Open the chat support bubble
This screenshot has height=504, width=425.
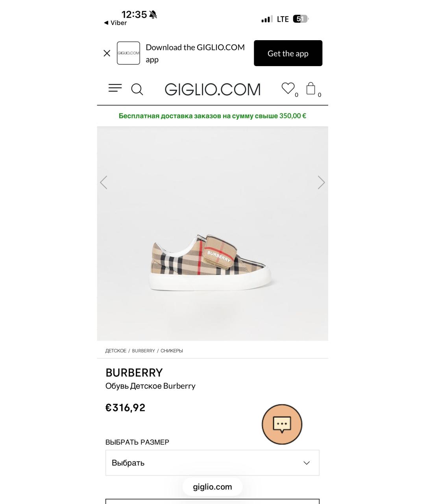point(282,424)
